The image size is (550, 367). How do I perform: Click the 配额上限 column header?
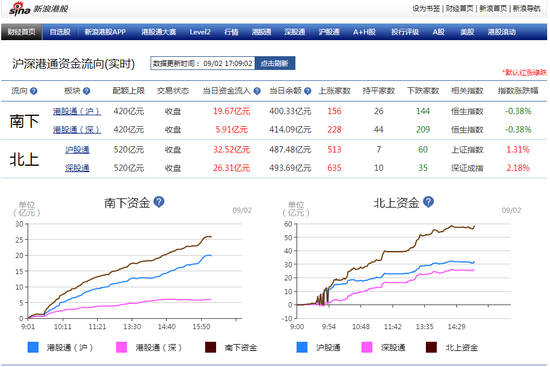pos(128,91)
